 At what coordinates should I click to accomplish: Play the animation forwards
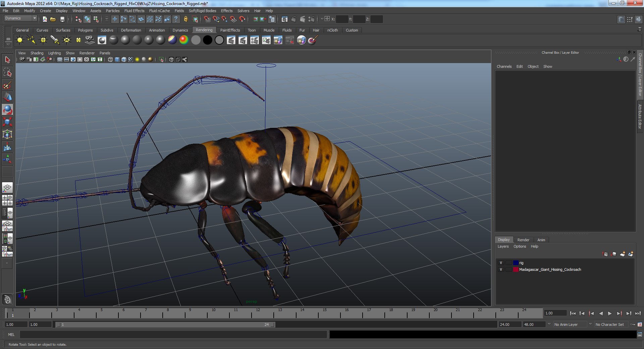coord(610,313)
